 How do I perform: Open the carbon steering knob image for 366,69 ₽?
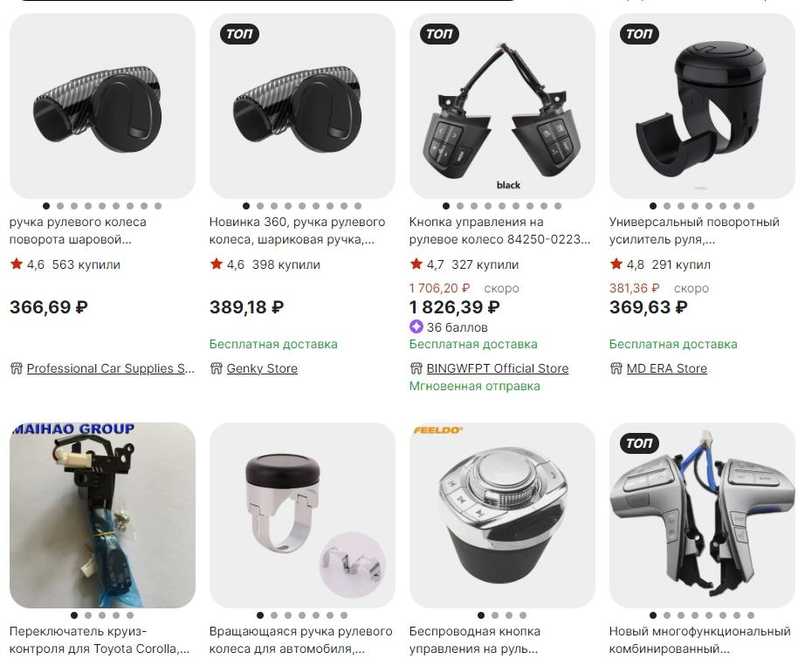click(102, 106)
